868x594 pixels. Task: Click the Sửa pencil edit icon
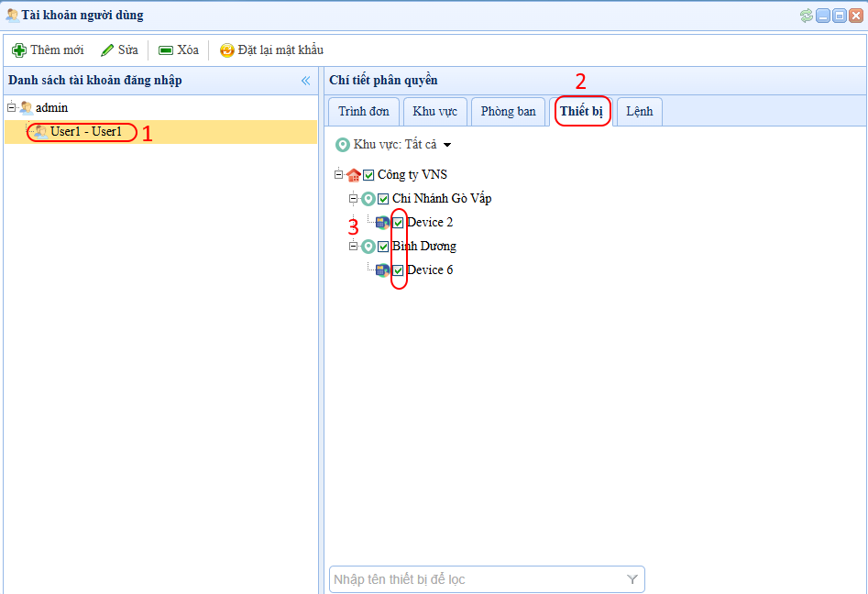[107, 50]
